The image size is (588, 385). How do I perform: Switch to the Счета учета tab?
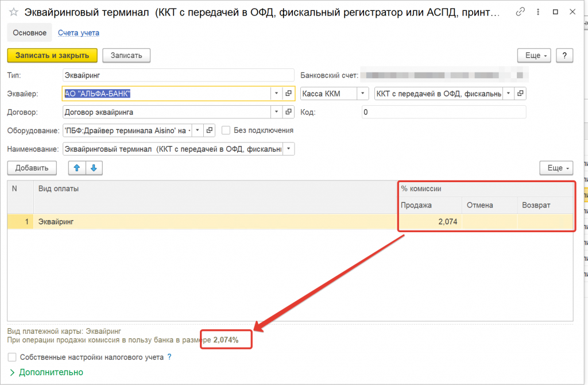(x=79, y=33)
